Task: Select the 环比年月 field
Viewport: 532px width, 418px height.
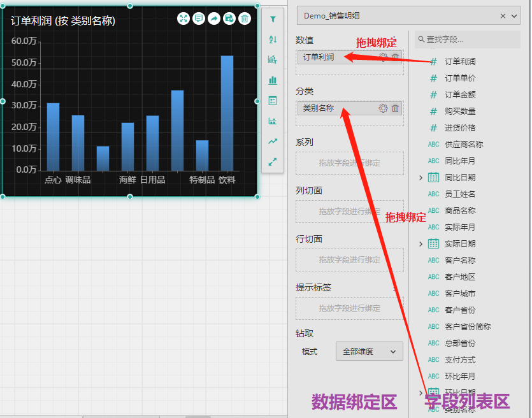Action: click(x=460, y=377)
